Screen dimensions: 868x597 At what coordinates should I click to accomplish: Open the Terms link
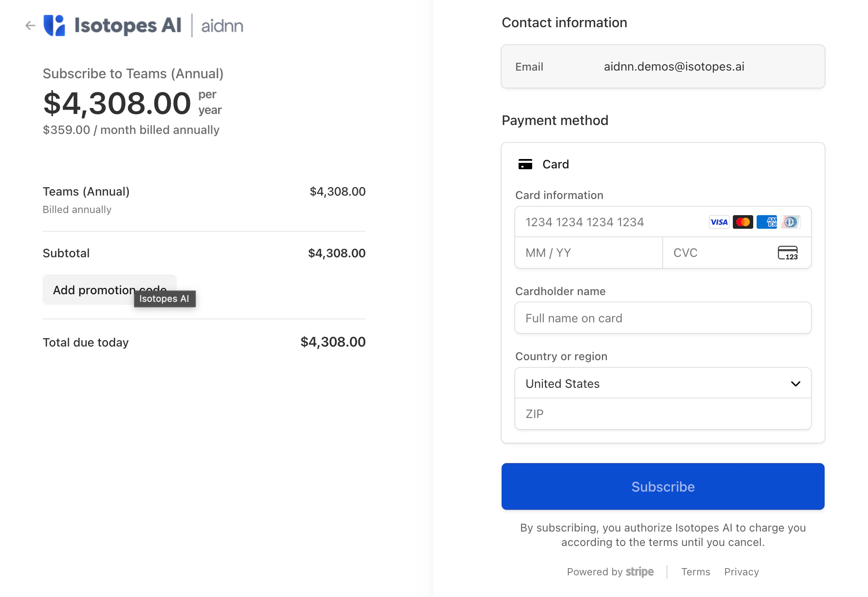tap(695, 572)
